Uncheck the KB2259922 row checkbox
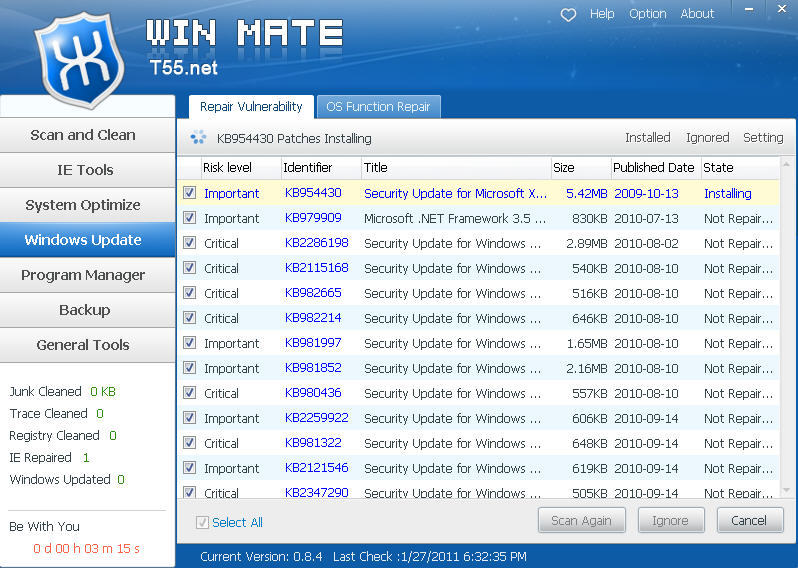Image resolution: width=798 pixels, height=568 pixels. click(189, 417)
